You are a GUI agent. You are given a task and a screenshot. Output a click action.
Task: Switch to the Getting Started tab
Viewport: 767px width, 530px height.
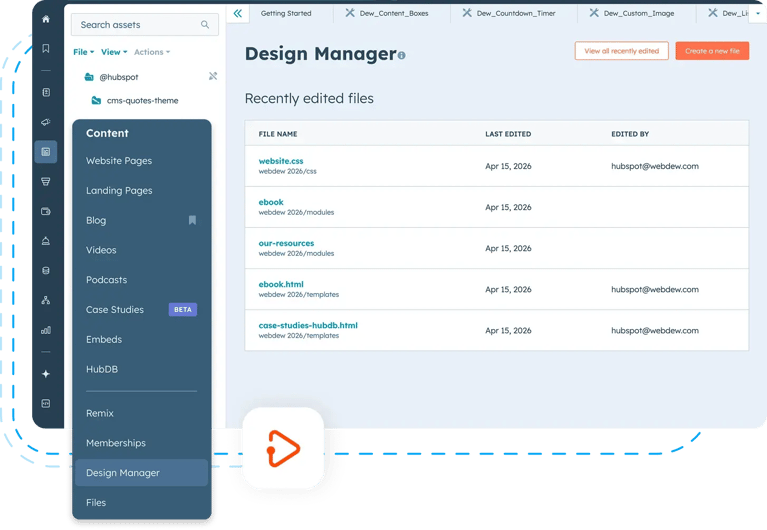click(x=286, y=13)
